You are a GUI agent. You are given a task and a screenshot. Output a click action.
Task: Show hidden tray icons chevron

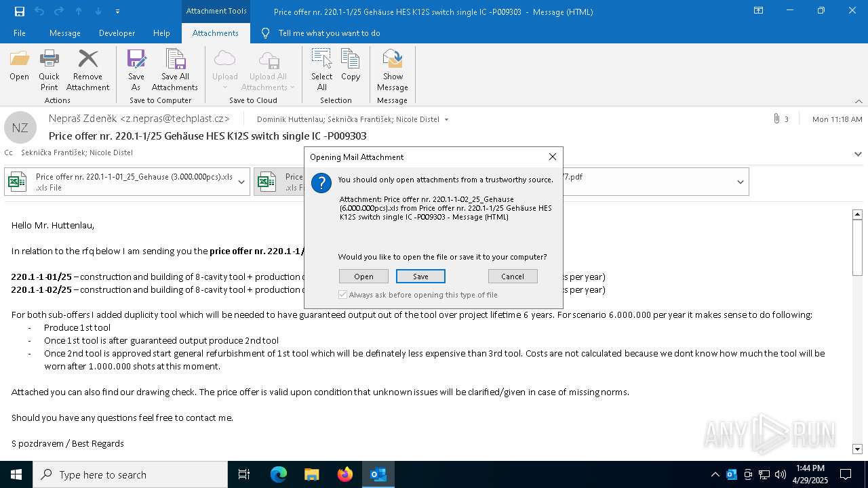point(715,474)
